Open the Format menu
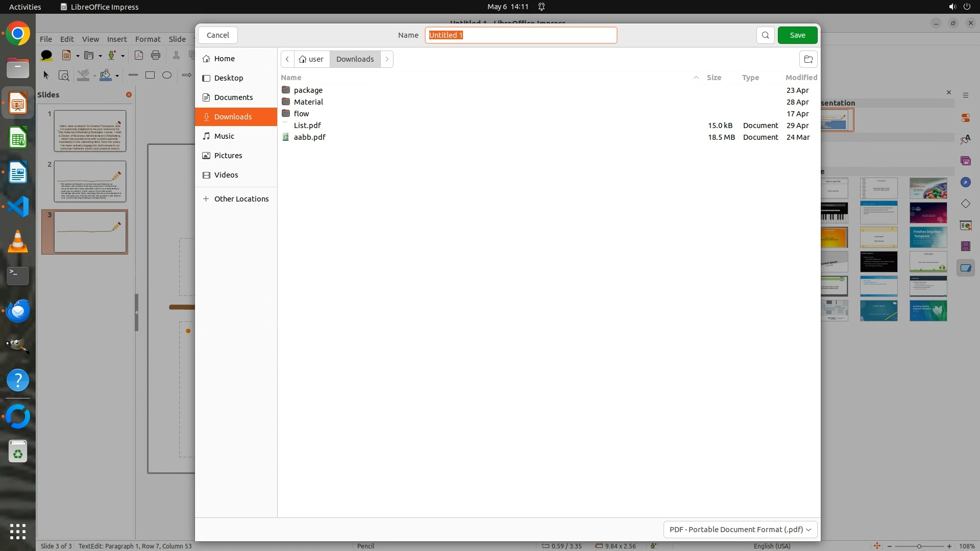This screenshot has width=980, height=551. [x=148, y=39]
